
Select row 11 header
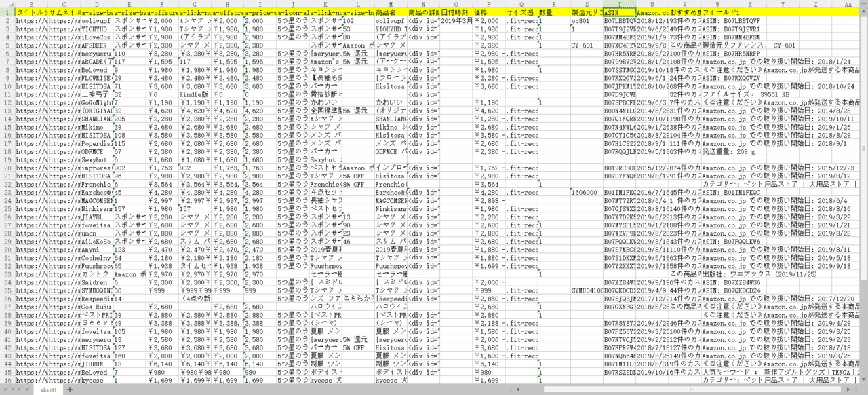(x=7, y=94)
